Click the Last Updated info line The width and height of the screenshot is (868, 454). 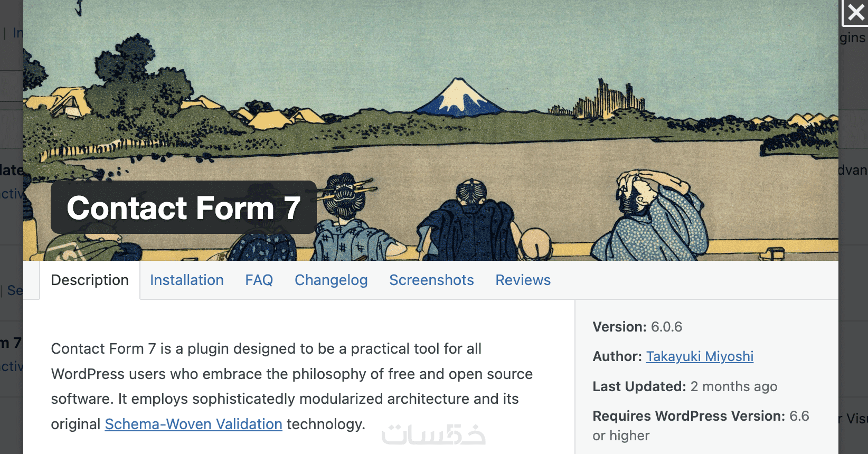pyautogui.click(x=685, y=386)
